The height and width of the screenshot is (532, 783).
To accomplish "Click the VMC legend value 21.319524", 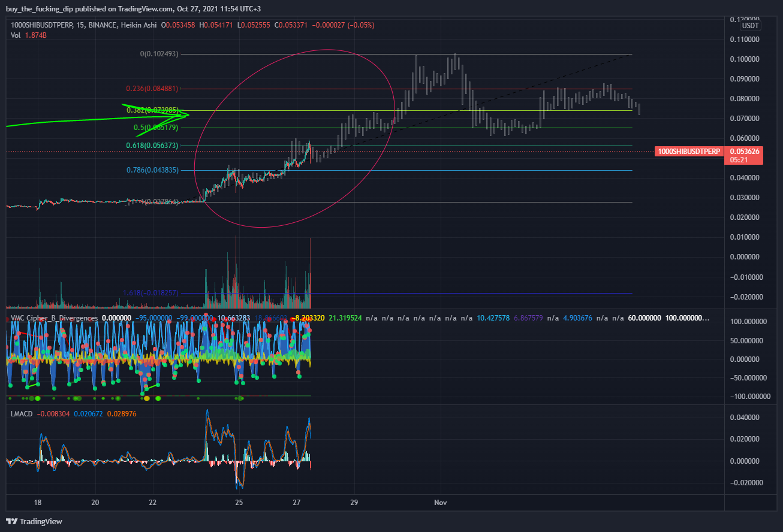I will coord(345,318).
